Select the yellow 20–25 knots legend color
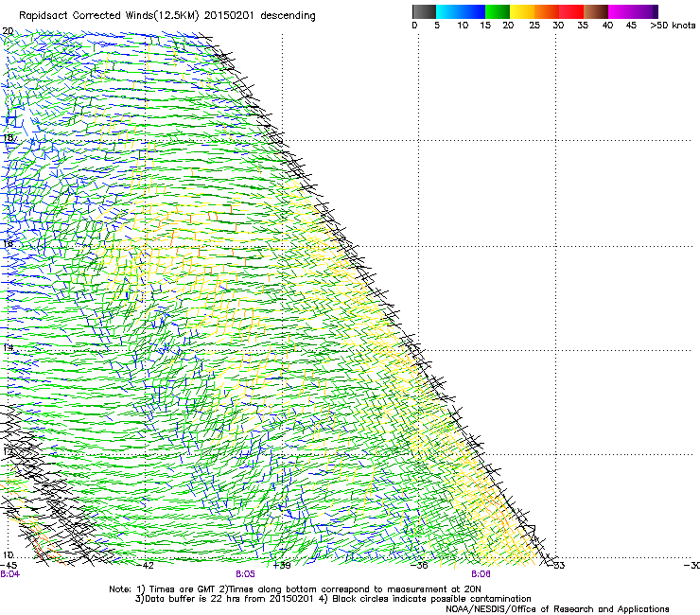 tap(522, 11)
